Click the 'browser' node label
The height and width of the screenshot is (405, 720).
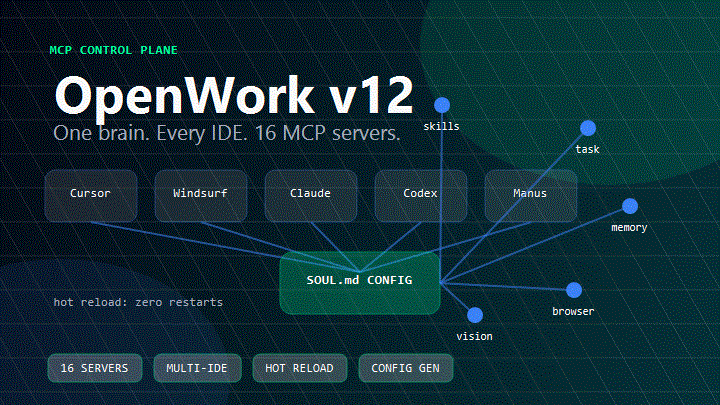click(573, 311)
